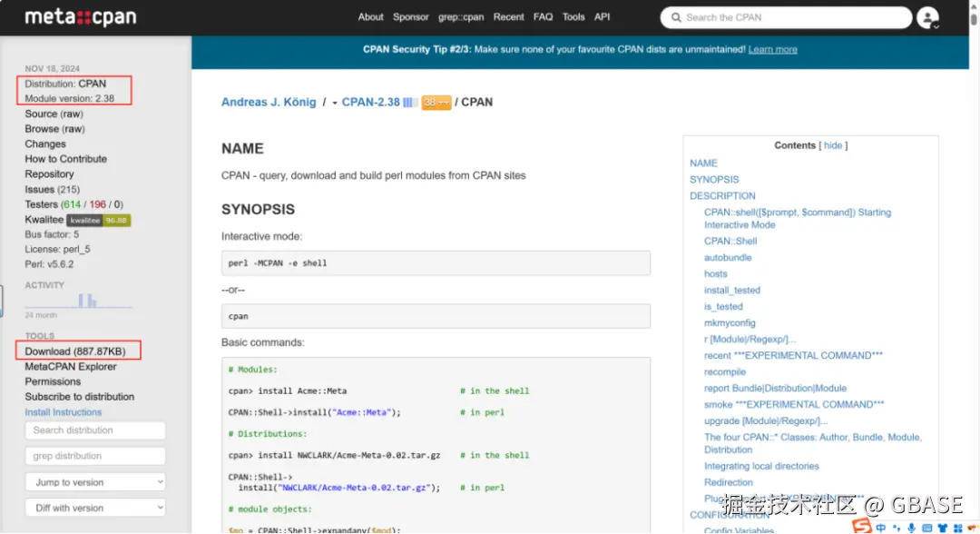The width and height of the screenshot is (980, 534).
Task: Open the About menu
Action: (x=370, y=17)
